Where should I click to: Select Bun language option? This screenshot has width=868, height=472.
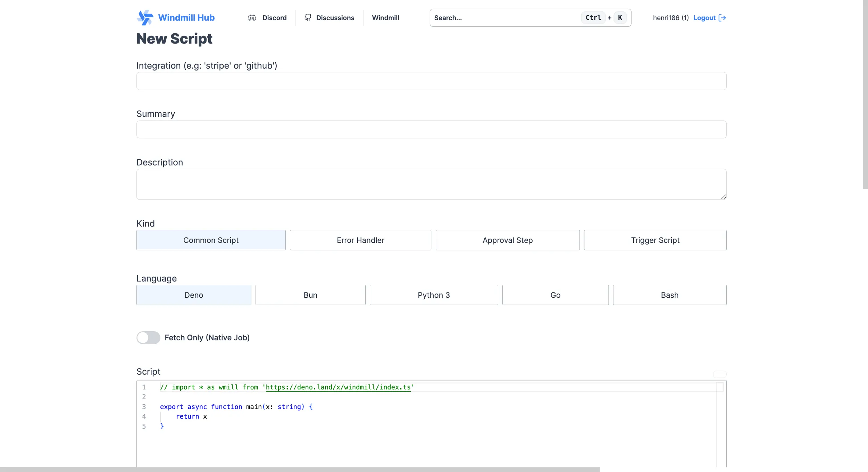(x=310, y=295)
